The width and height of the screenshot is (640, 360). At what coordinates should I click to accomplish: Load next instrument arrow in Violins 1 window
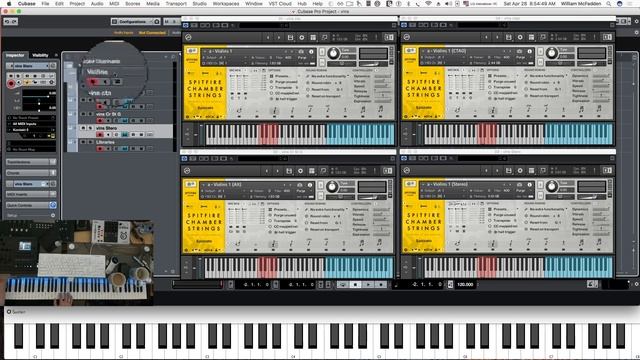click(279, 38)
